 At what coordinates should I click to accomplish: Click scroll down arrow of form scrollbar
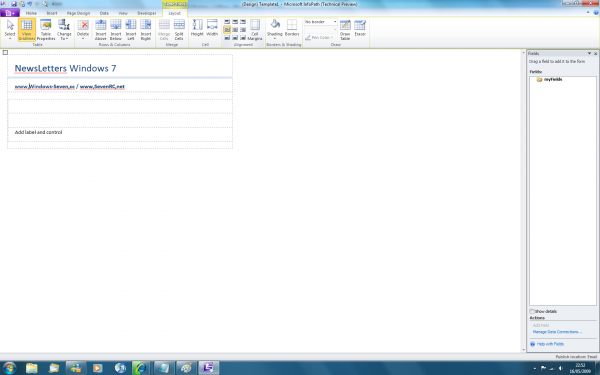tap(523, 350)
